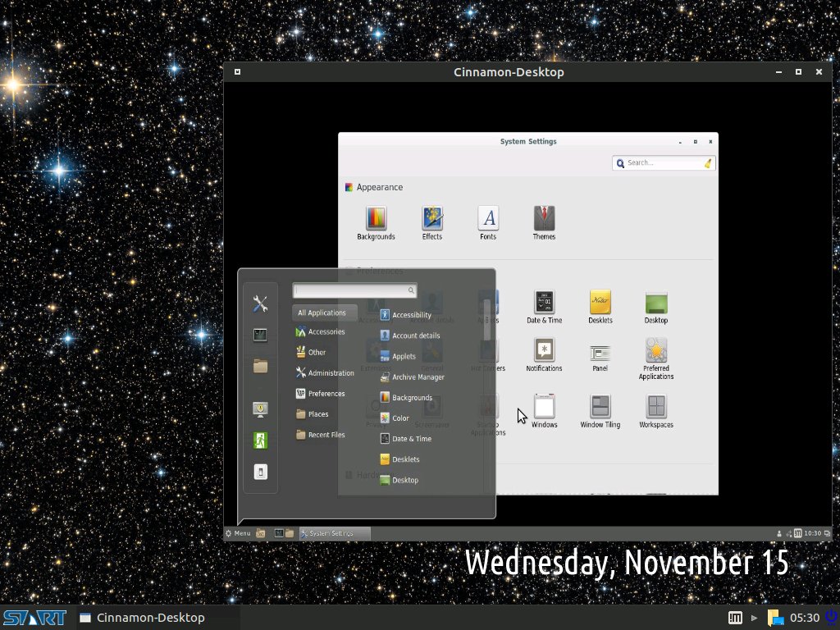Click System Settings button in Cinnamon panel
The height and width of the screenshot is (630, 840).
pyautogui.click(x=335, y=533)
